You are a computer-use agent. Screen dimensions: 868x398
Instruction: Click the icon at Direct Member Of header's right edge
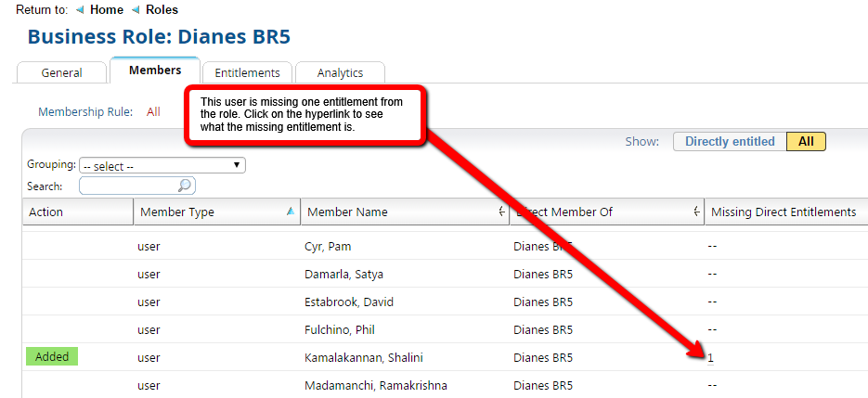pos(696,212)
